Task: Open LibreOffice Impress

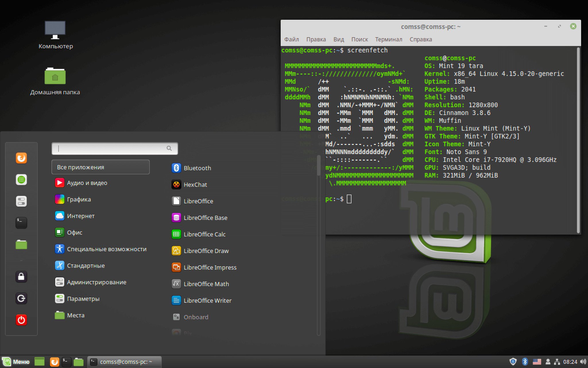Action: [x=204, y=267]
